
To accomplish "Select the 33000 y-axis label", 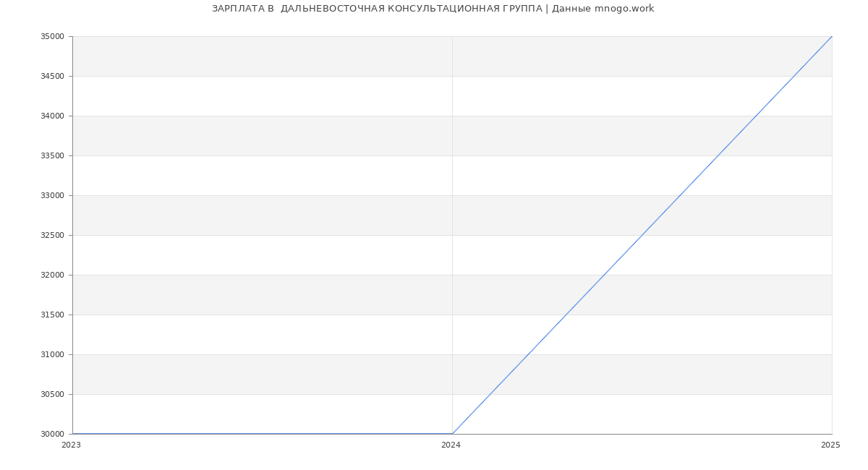I will (x=52, y=195).
